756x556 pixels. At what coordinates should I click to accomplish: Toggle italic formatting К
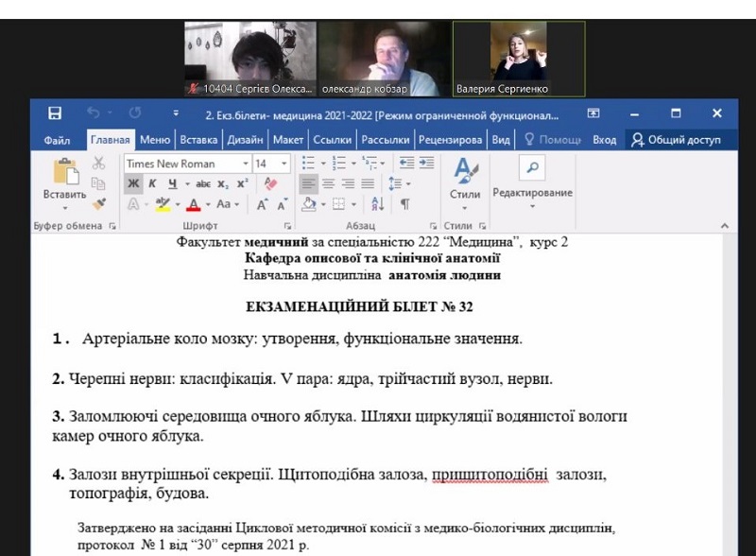coord(152,183)
